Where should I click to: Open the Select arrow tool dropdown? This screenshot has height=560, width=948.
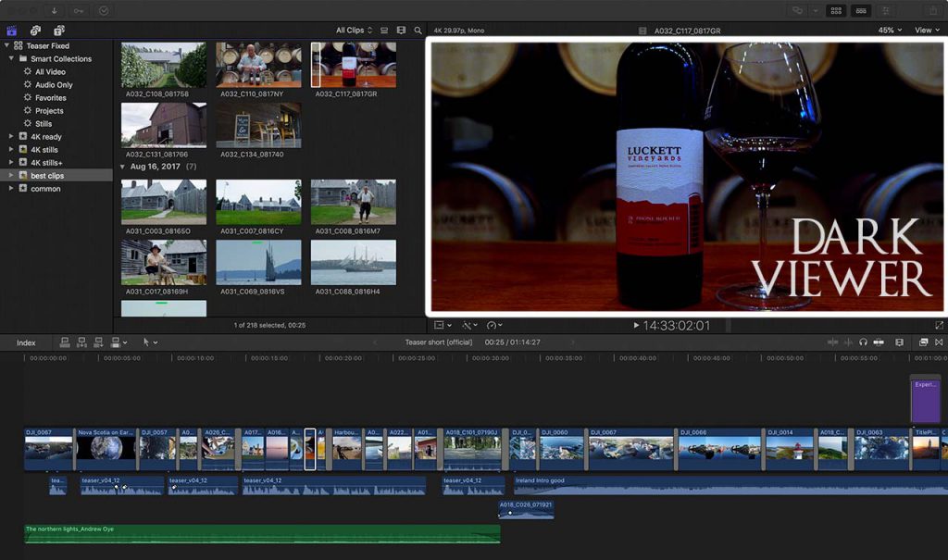click(149, 342)
